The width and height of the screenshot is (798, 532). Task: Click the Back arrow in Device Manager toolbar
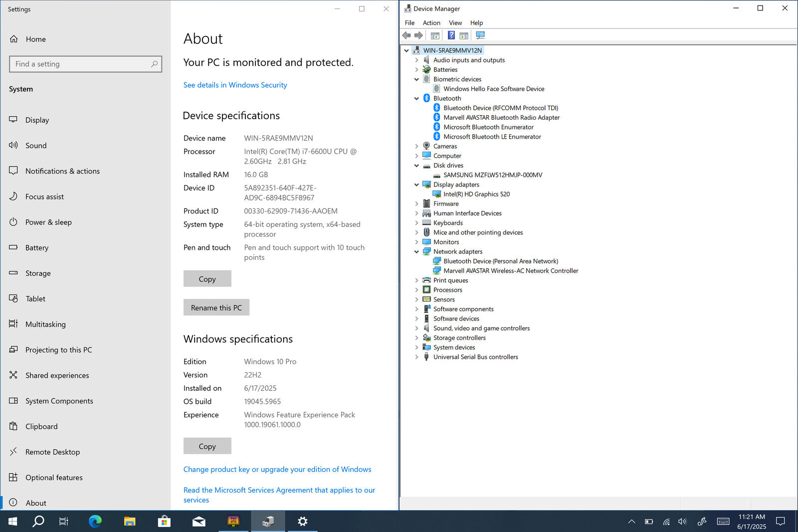click(x=406, y=35)
